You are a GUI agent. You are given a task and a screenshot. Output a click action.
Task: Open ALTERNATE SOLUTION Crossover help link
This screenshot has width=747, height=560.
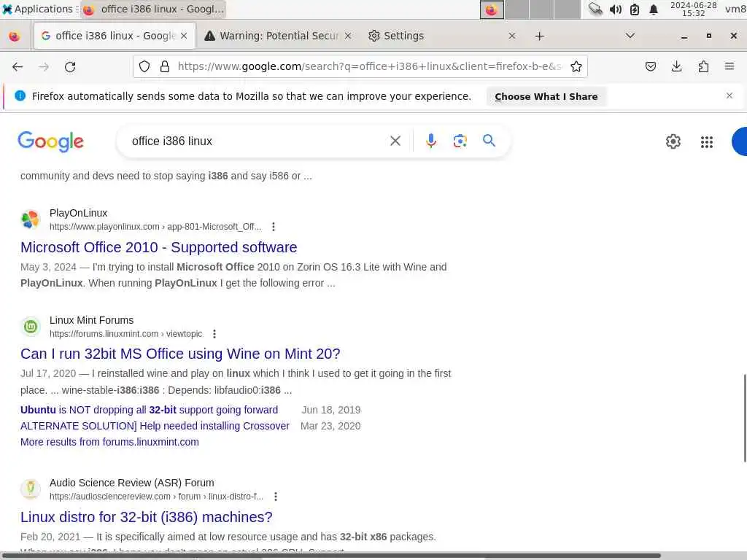point(155,426)
